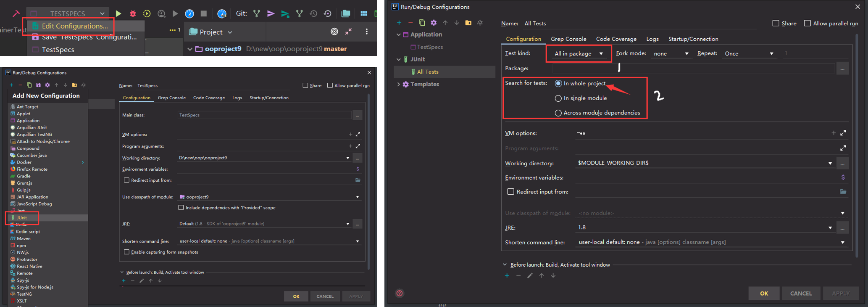
Task: Click Name field containing All Tests
Action: point(639,24)
